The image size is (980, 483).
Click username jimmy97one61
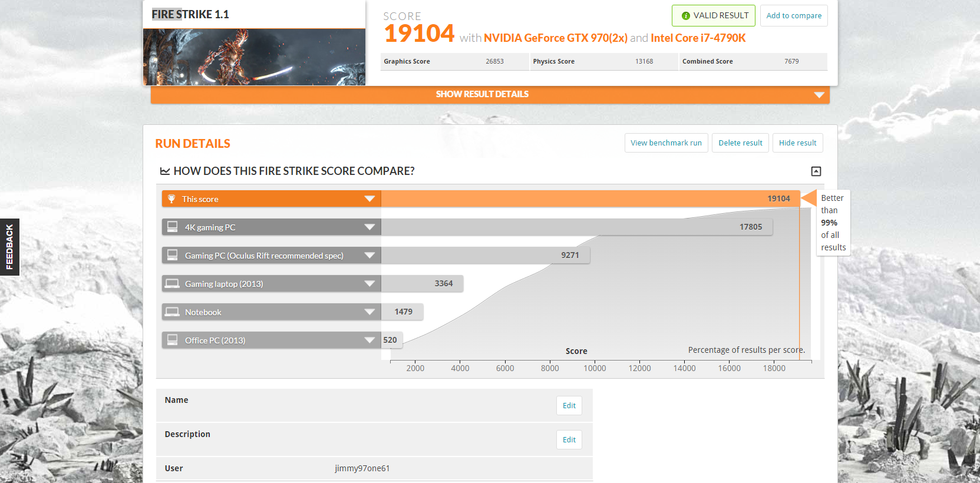click(362, 468)
